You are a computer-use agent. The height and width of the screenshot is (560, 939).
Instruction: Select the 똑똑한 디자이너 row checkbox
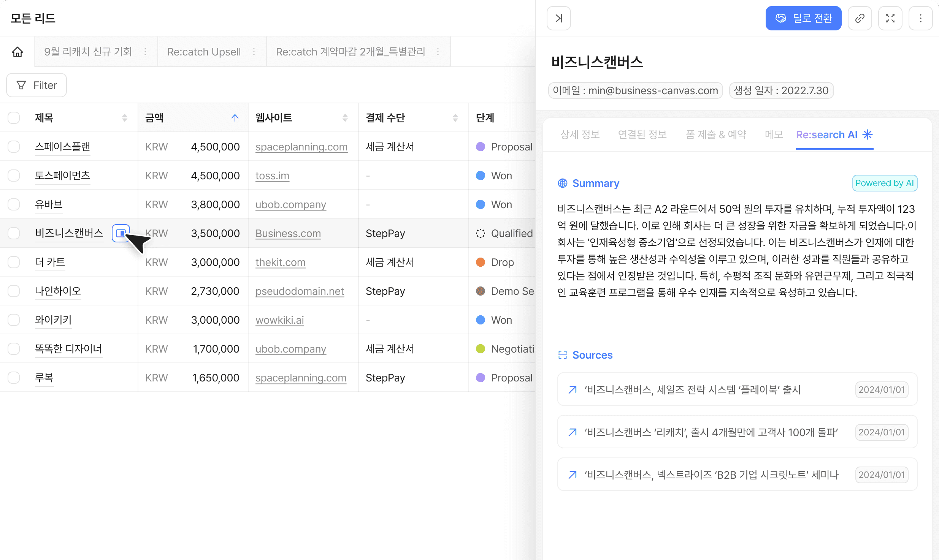14,349
